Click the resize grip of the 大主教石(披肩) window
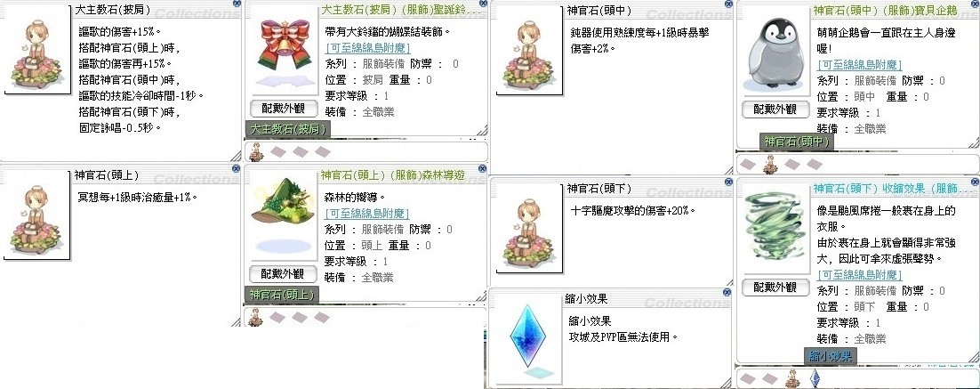Viewport: 980px width, 389px height. point(235,156)
